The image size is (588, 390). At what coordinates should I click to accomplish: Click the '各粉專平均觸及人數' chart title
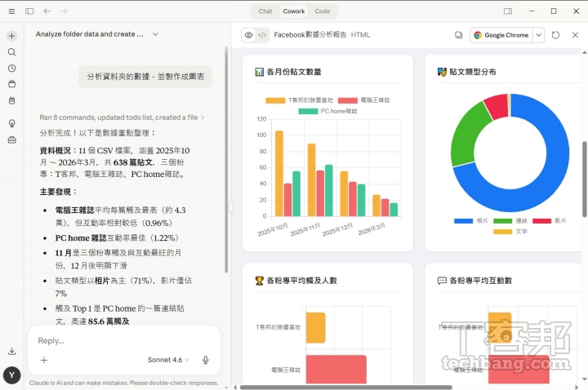pyautogui.click(x=301, y=281)
